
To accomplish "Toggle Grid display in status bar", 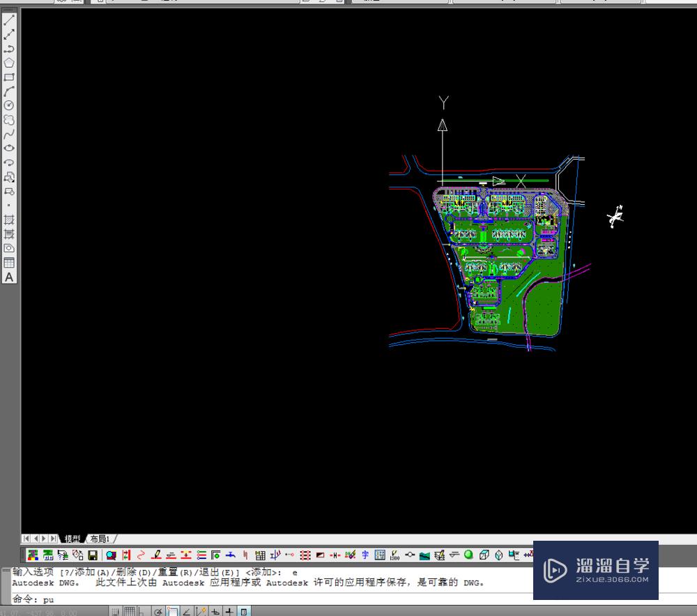I will (130, 612).
